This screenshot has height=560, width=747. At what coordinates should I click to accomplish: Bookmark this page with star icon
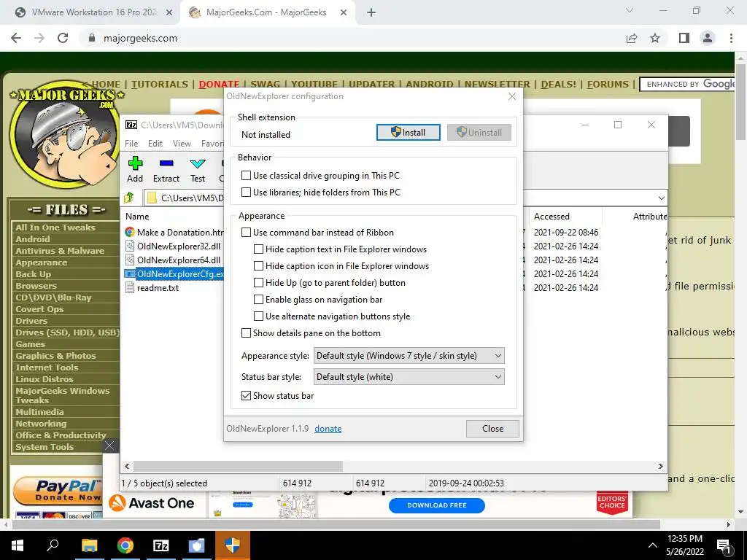pyautogui.click(x=655, y=38)
